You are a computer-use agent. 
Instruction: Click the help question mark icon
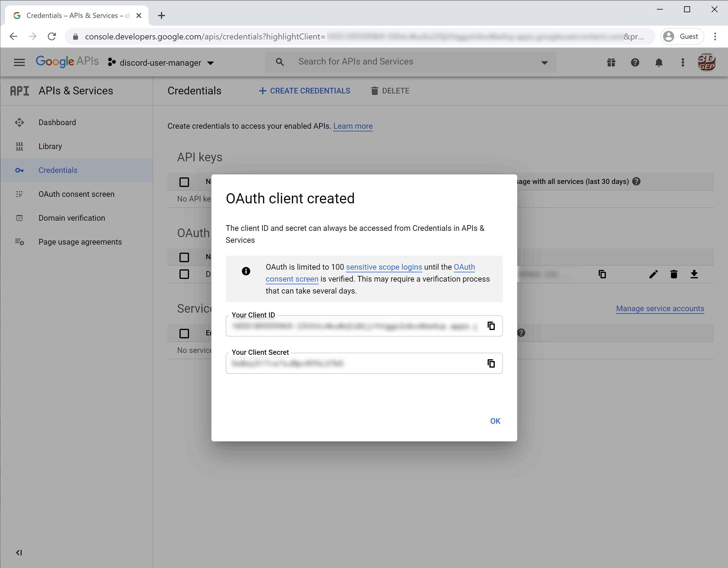[x=635, y=62]
